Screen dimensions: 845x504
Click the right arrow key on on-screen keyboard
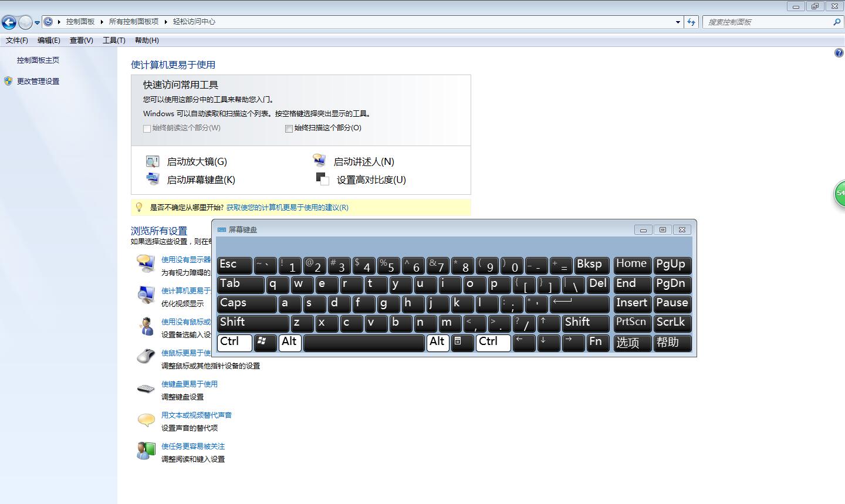pyautogui.click(x=573, y=343)
